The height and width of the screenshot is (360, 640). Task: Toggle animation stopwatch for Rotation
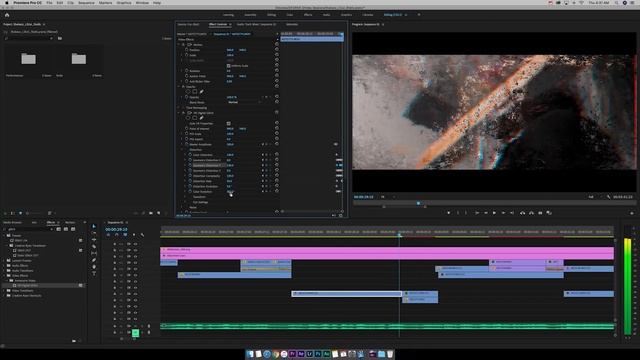(x=187, y=71)
